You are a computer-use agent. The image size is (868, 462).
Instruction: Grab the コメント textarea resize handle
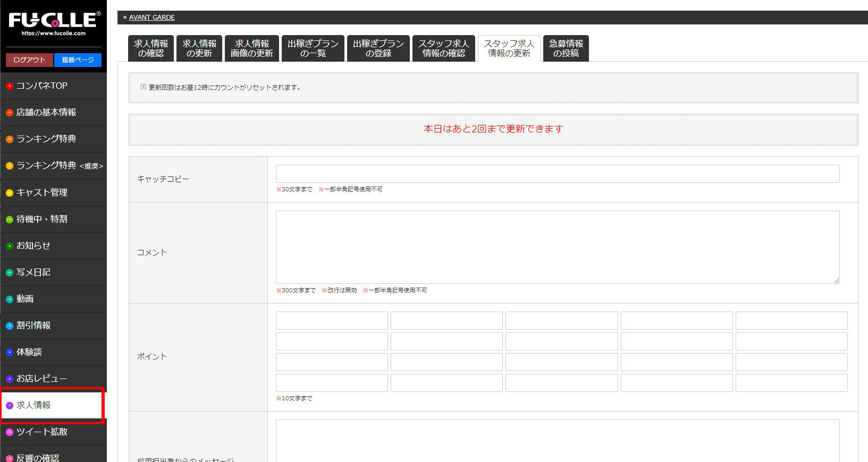[x=836, y=280]
